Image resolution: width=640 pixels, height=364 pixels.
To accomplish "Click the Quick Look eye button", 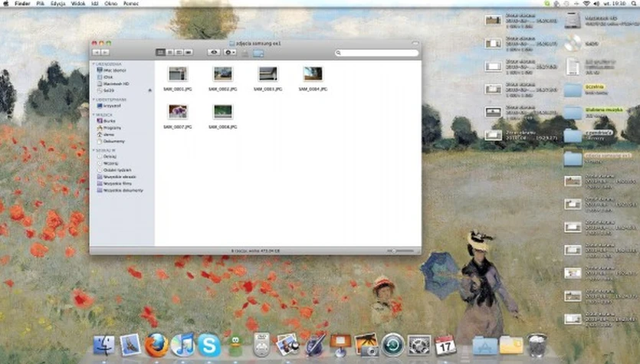I will pos(213,52).
